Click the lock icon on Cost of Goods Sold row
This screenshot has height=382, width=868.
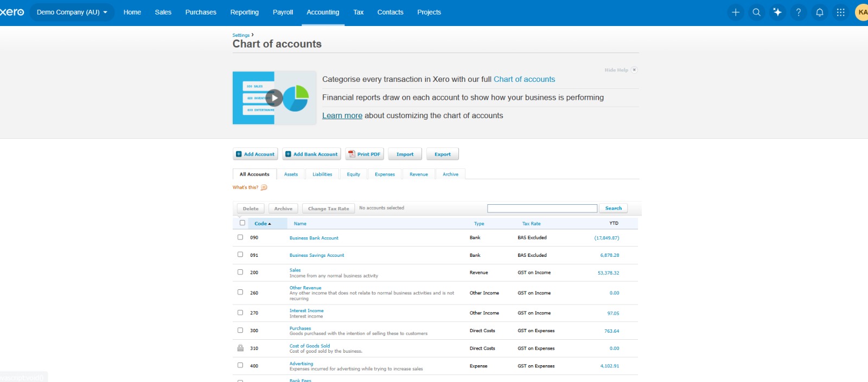(240, 348)
